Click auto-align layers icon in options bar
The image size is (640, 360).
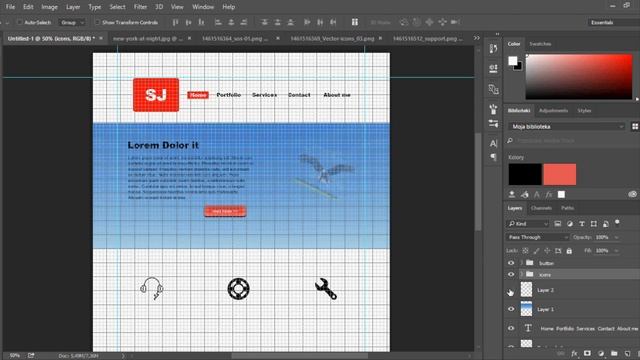355,22
